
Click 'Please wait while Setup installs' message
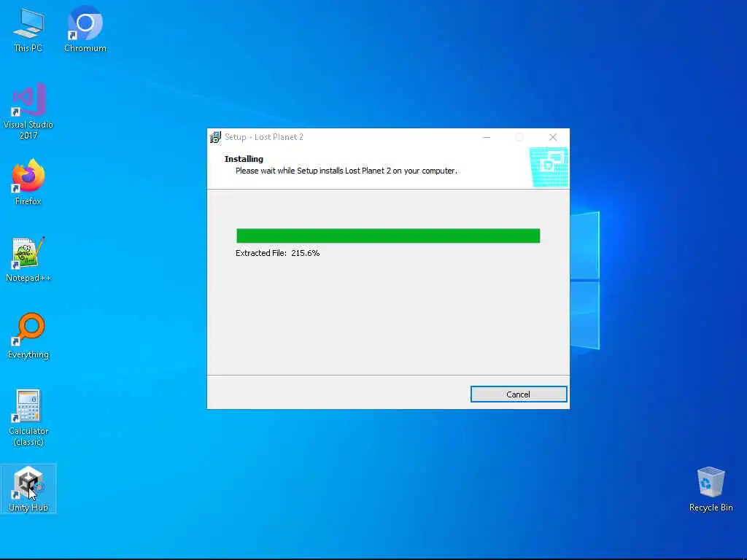pyautogui.click(x=347, y=171)
